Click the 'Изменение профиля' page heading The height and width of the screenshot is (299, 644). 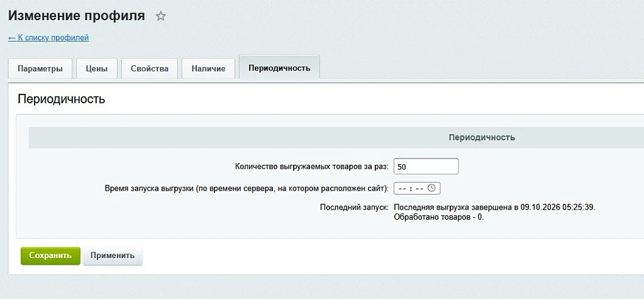pos(76,16)
